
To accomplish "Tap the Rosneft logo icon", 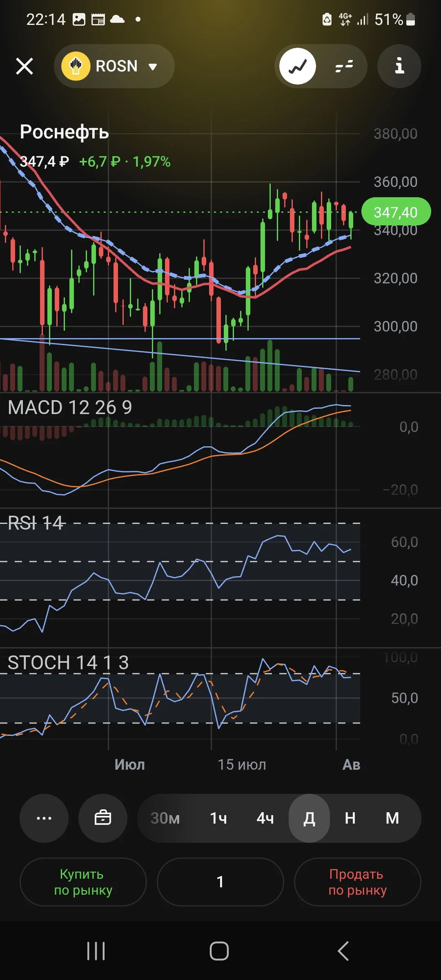I will coord(76,66).
